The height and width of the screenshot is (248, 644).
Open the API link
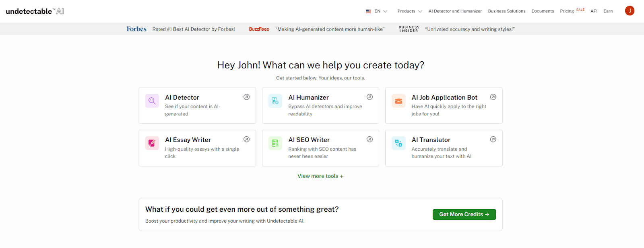click(594, 11)
